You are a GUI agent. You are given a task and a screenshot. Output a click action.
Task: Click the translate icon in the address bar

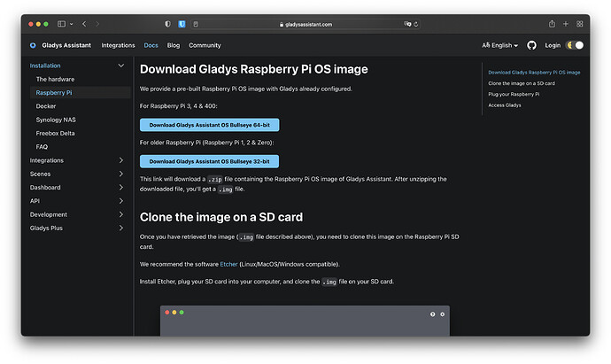[x=407, y=24]
